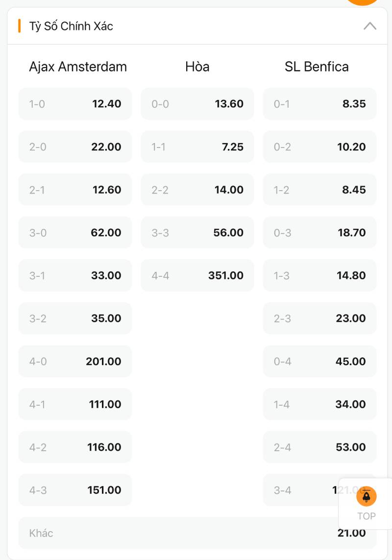Image resolution: width=392 pixels, height=560 pixels.
Task: Pick Ajax 4-0 score at 201.00
Action: coord(75,362)
